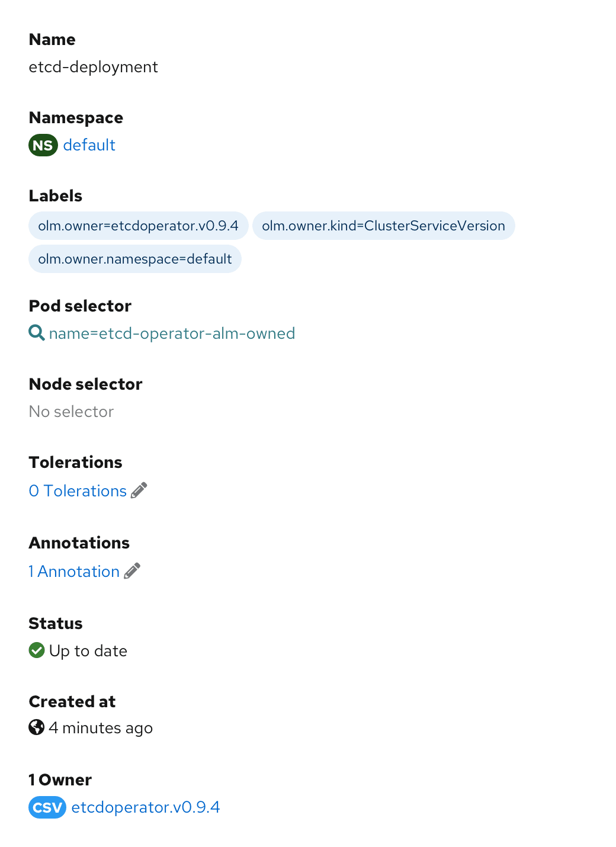The height and width of the screenshot is (847, 616).
Task: Click the Up to date status text
Action: (88, 651)
